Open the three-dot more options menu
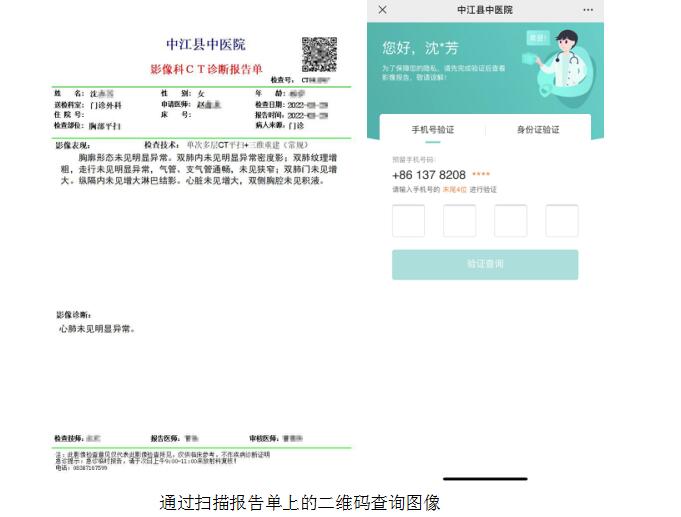 [587, 10]
